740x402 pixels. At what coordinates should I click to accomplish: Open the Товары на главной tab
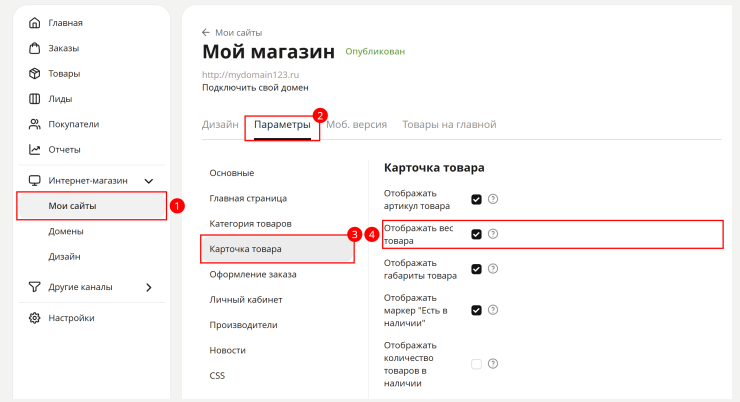point(449,125)
